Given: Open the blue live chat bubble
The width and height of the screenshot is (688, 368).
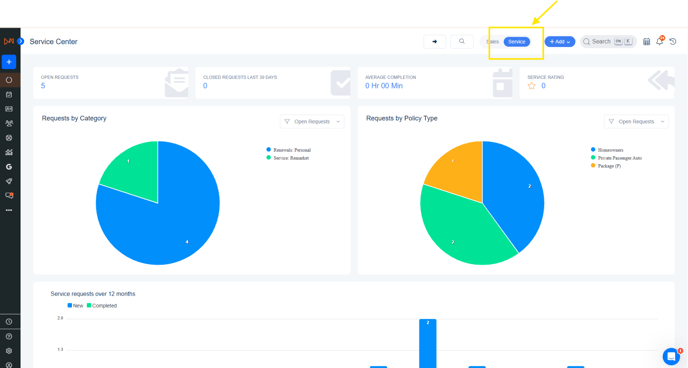Looking at the screenshot, I should pyautogui.click(x=671, y=356).
